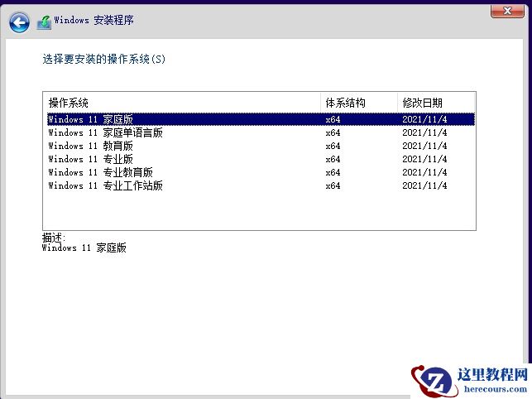Click 2021/11/4 date in 专业工作站版 row

point(424,185)
